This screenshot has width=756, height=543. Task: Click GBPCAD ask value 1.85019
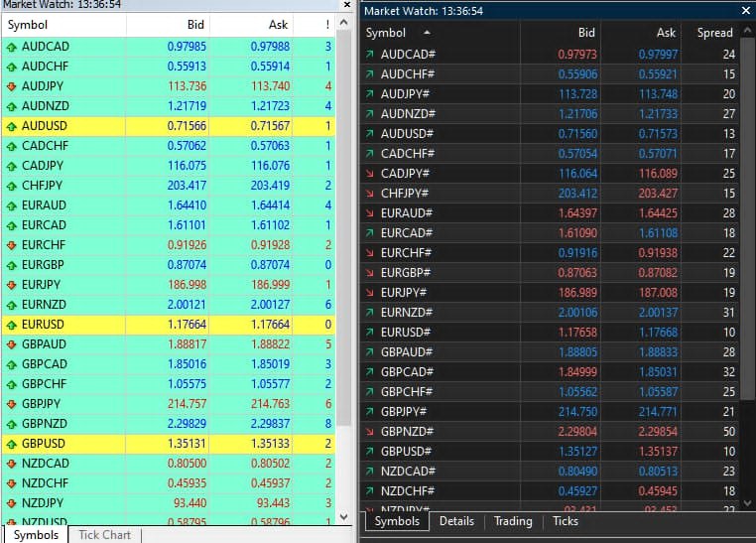270,364
